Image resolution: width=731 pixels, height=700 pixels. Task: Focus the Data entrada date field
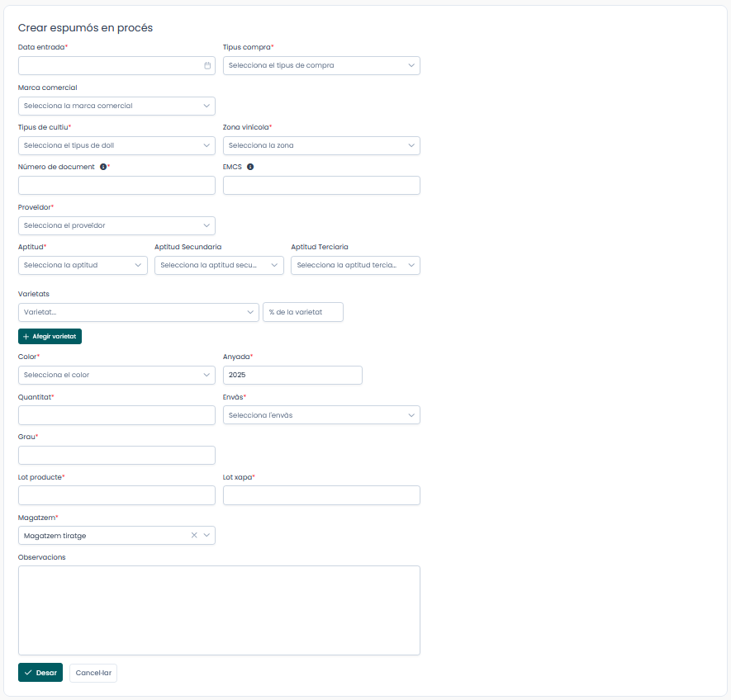[x=116, y=66]
